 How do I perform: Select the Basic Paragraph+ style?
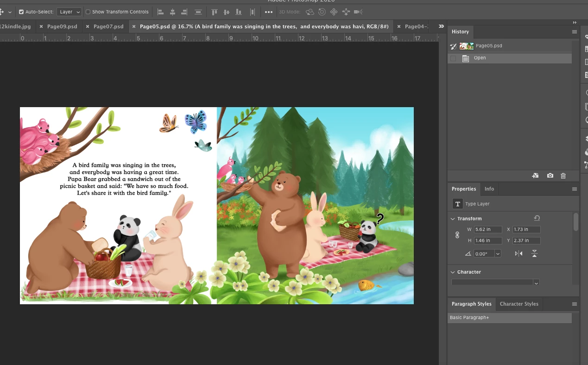point(510,318)
